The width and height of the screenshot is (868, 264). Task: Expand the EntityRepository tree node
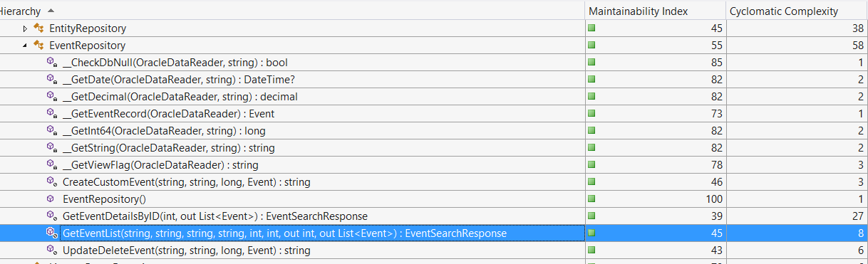tap(26, 28)
